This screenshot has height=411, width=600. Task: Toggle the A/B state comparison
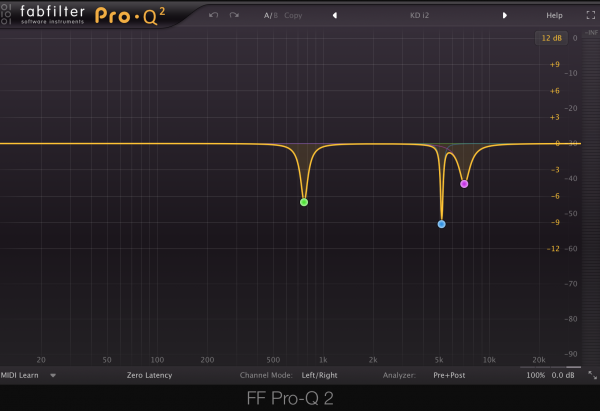[x=271, y=15]
